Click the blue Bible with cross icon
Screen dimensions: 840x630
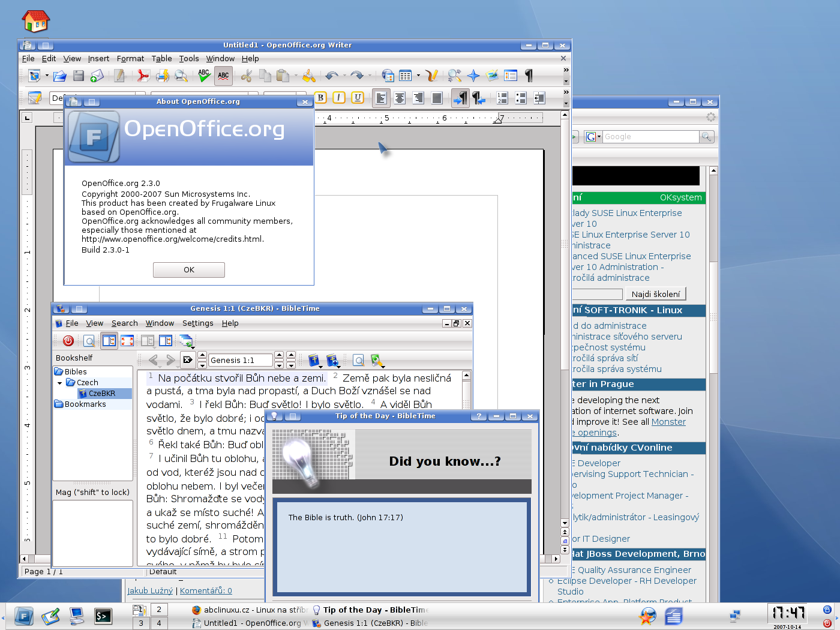tap(313, 360)
